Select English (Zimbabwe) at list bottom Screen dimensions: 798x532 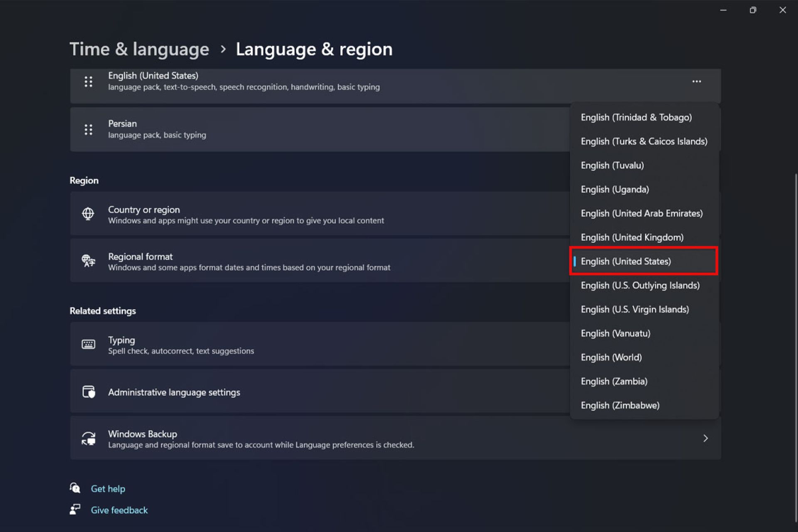pyautogui.click(x=620, y=405)
